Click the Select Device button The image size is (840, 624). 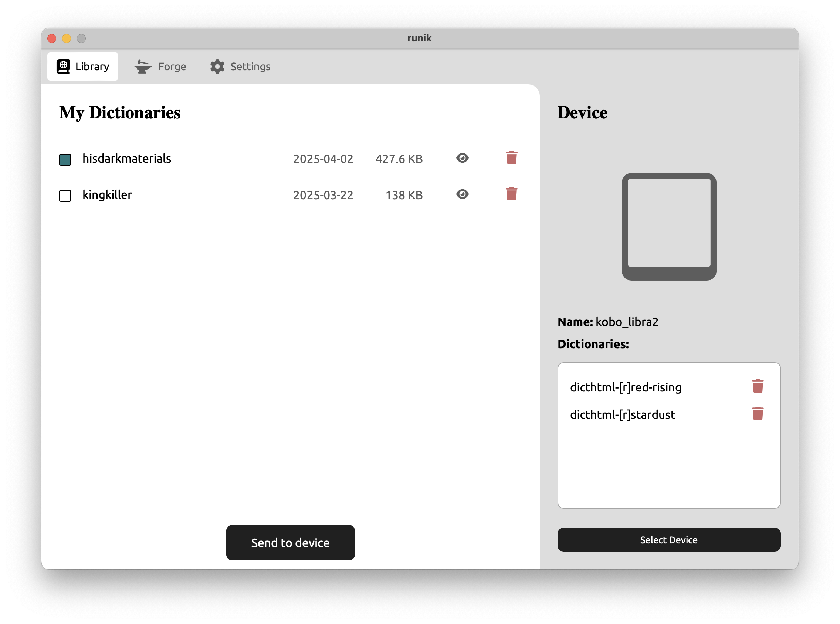coord(668,539)
